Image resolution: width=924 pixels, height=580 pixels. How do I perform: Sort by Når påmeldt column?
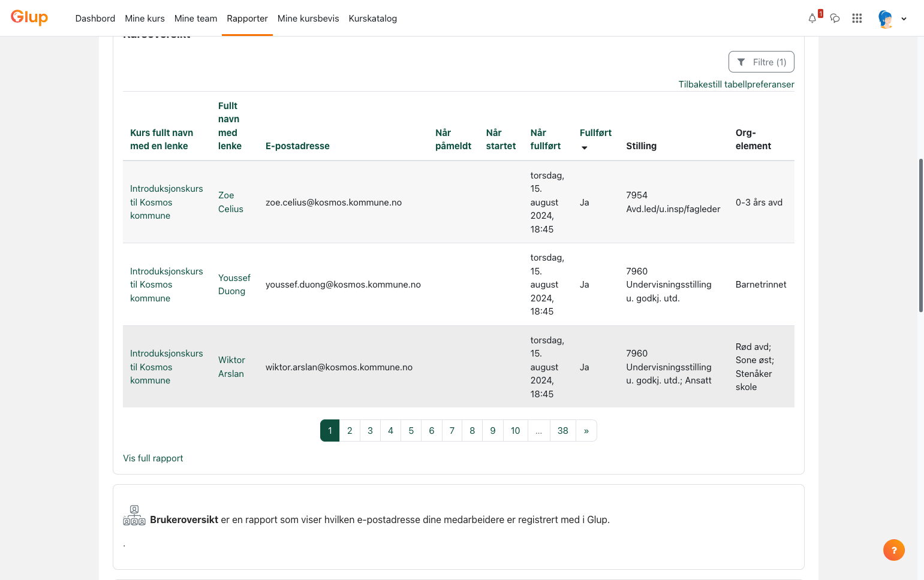point(453,140)
